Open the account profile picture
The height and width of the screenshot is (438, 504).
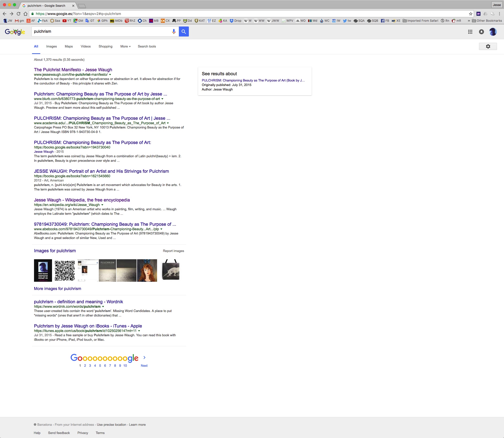493,32
